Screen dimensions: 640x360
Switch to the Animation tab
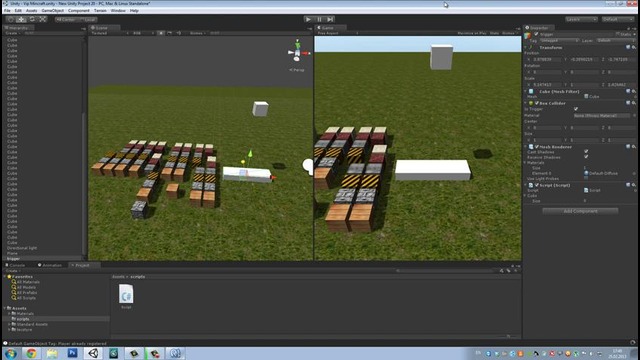(50, 265)
